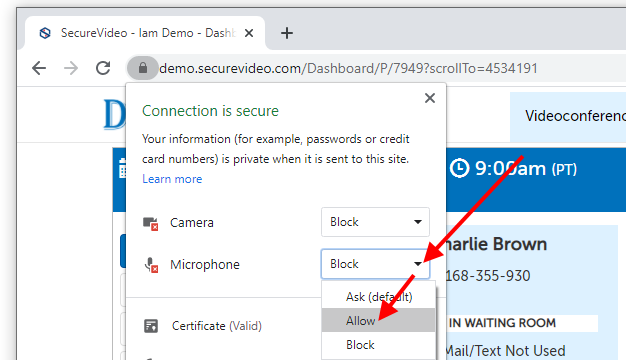Select the SecureVideo Iam Demo tab

coord(145,33)
